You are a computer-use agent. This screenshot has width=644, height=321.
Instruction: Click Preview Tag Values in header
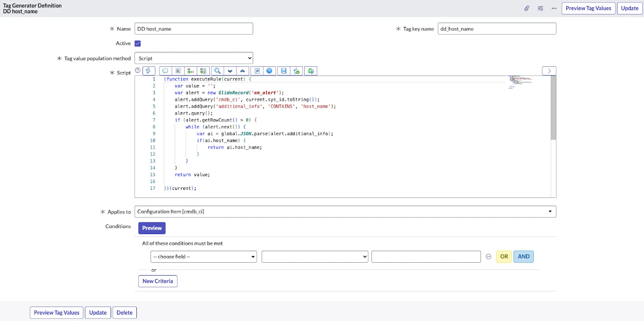click(588, 8)
